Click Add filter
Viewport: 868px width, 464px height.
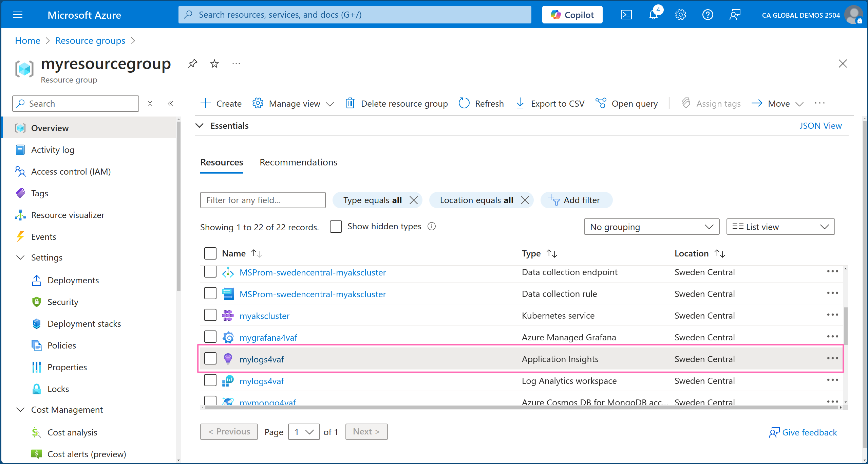(576, 200)
